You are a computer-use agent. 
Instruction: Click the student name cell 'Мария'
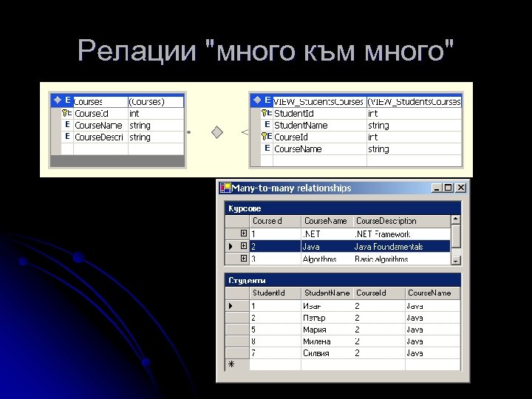[x=327, y=330]
